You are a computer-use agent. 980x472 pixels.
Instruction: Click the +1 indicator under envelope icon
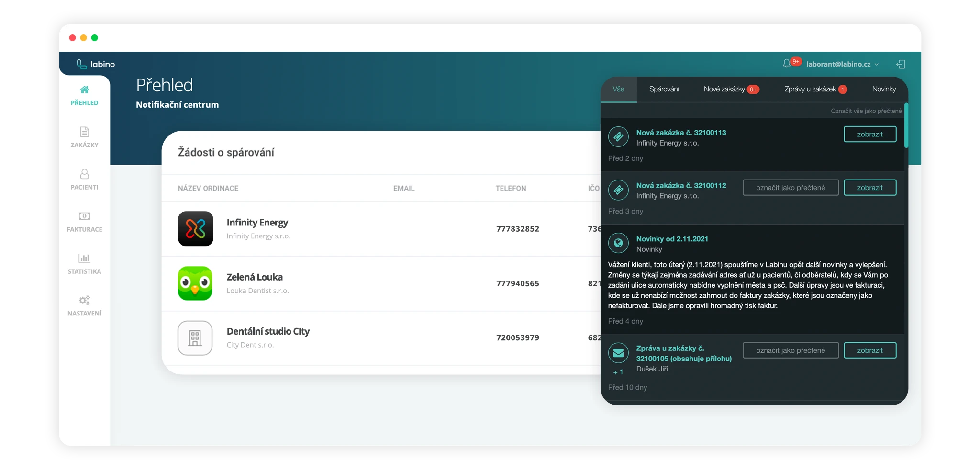[x=618, y=372]
